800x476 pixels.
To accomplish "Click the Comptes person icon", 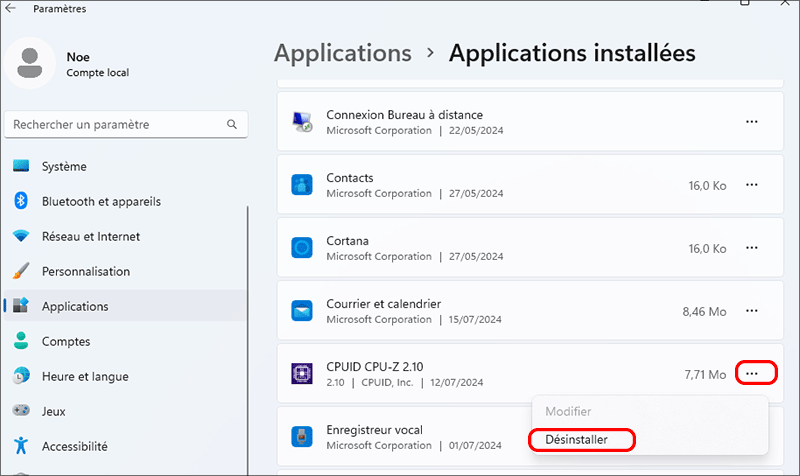I will (x=21, y=340).
